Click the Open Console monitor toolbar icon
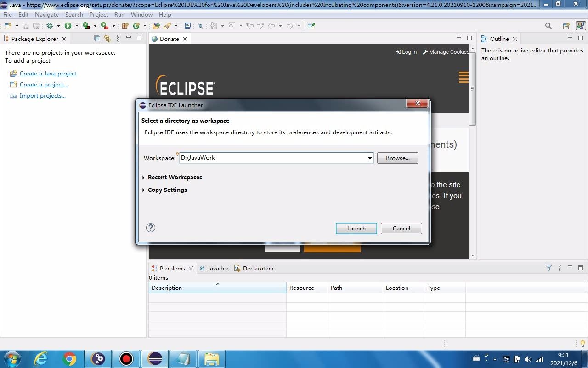 click(x=187, y=26)
